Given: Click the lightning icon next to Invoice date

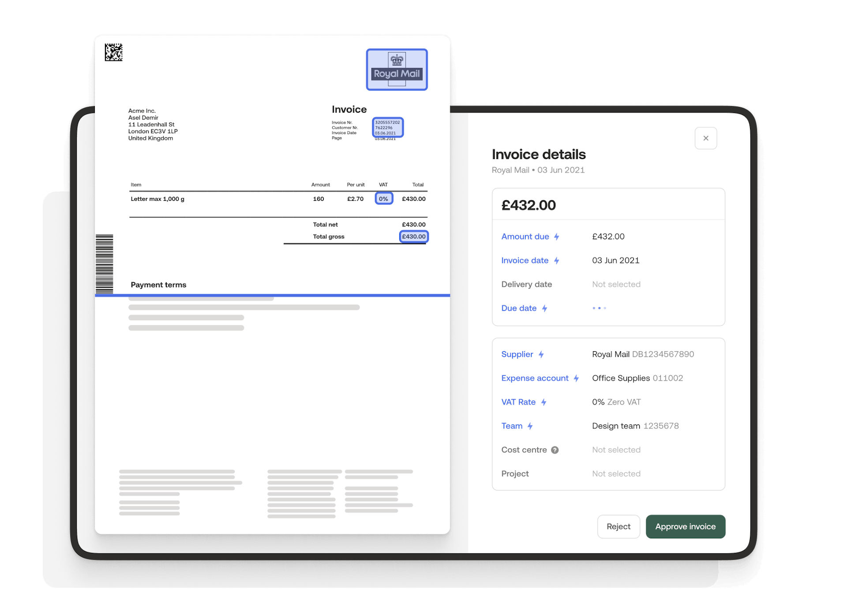Looking at the screenshot, I should coord(557,260).
